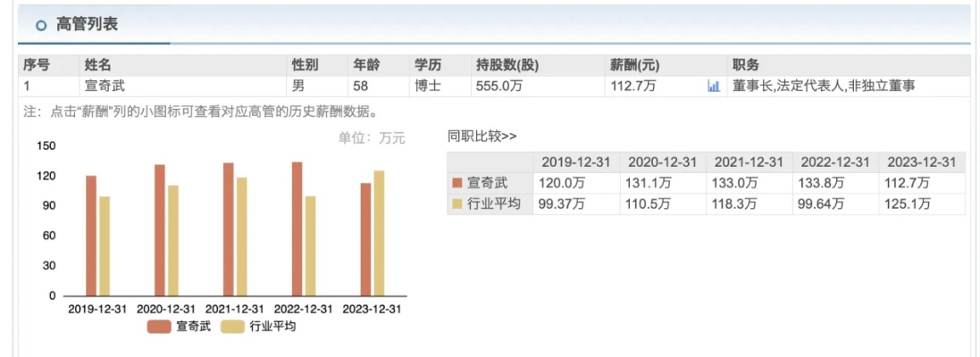This screenshot has width=980, height=357.
Task: Click the name 宣奇武 in executive row
Action: tap(103, 87)
